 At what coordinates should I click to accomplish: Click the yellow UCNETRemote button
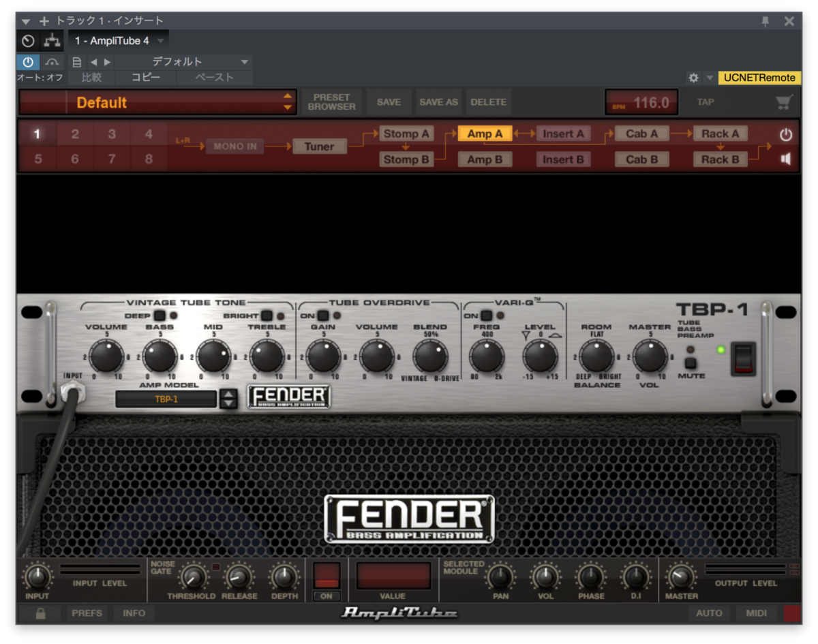[760, 78]
